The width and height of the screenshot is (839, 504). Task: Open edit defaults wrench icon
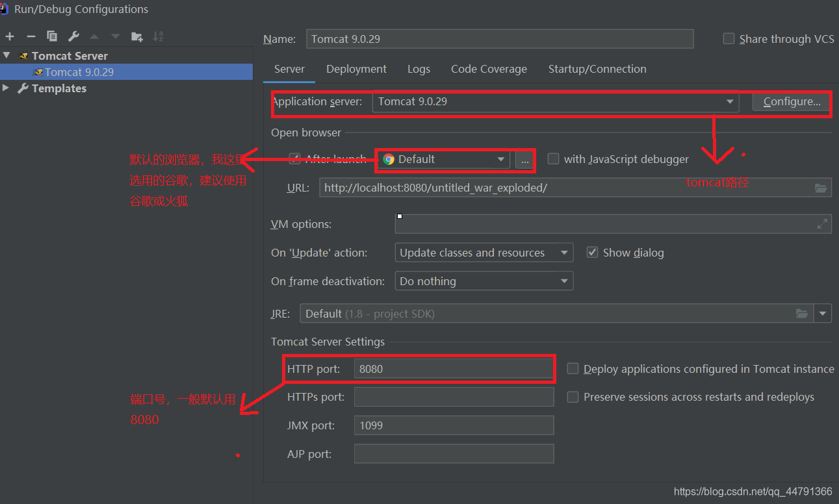[x=73, y=36]
